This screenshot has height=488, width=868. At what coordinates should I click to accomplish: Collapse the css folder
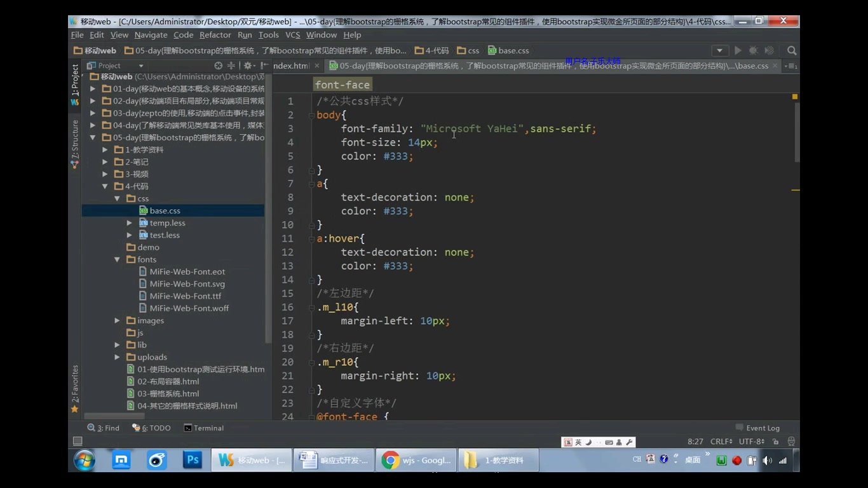coord(118,199)
